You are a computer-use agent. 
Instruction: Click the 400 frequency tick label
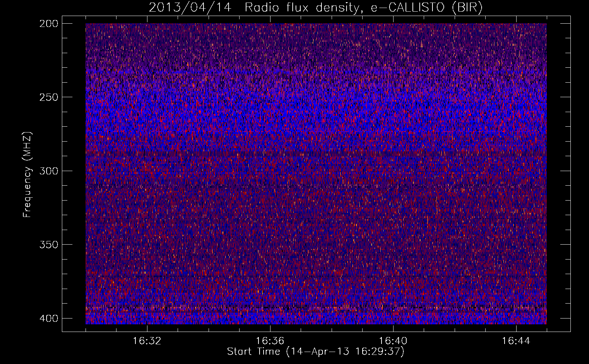point(48,318)
